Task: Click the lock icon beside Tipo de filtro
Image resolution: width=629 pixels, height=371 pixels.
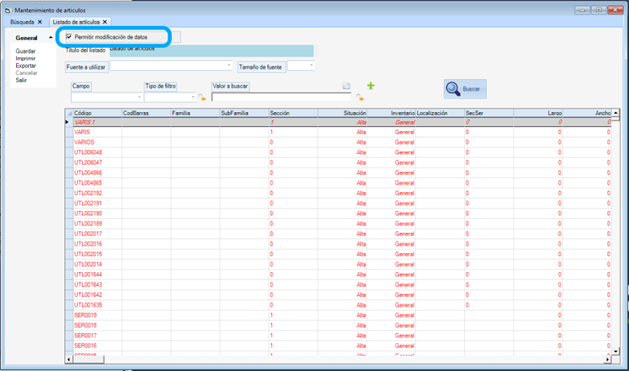Action: [x=202, y=97]
